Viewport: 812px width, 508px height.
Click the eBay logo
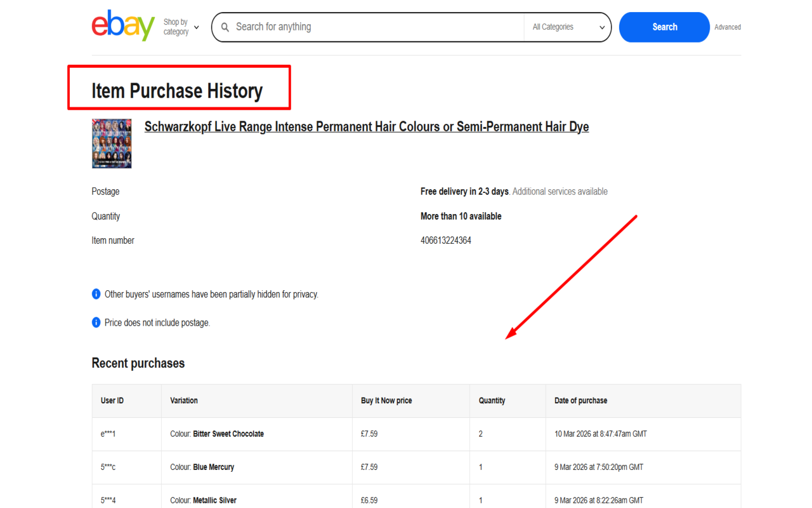pos(123,26)
